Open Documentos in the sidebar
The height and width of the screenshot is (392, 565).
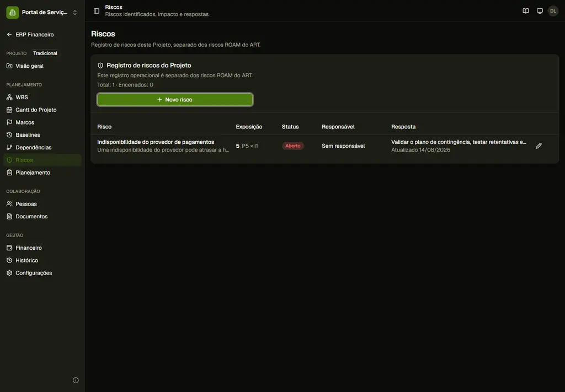tap(42, 216)
